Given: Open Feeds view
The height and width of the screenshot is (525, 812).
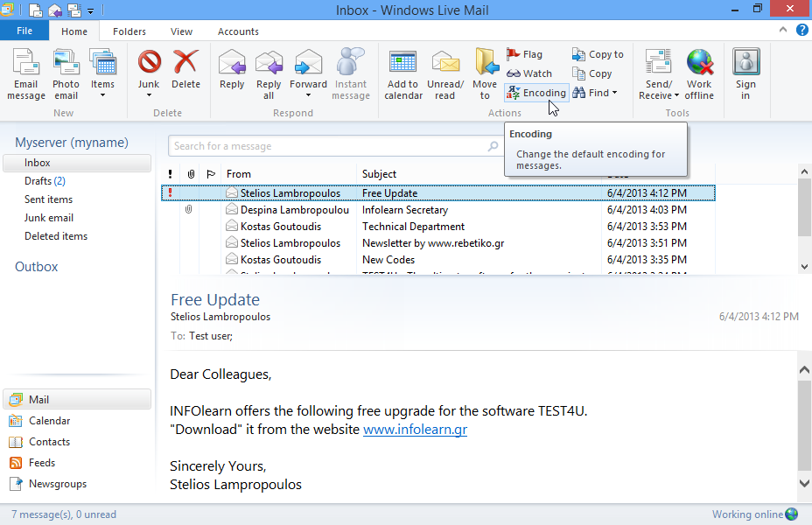Looking at the screenshot, I should [32, 462].
